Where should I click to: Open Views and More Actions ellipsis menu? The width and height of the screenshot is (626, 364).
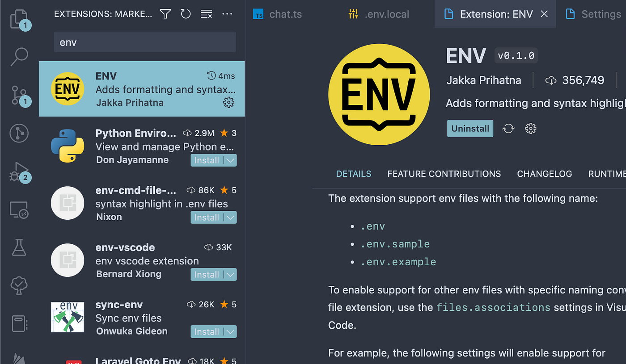227,14
